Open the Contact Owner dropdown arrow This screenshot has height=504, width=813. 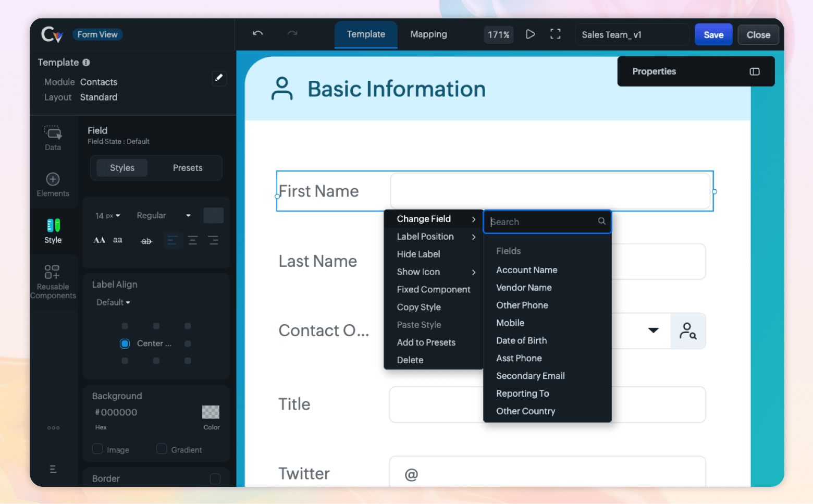(653, 330)
